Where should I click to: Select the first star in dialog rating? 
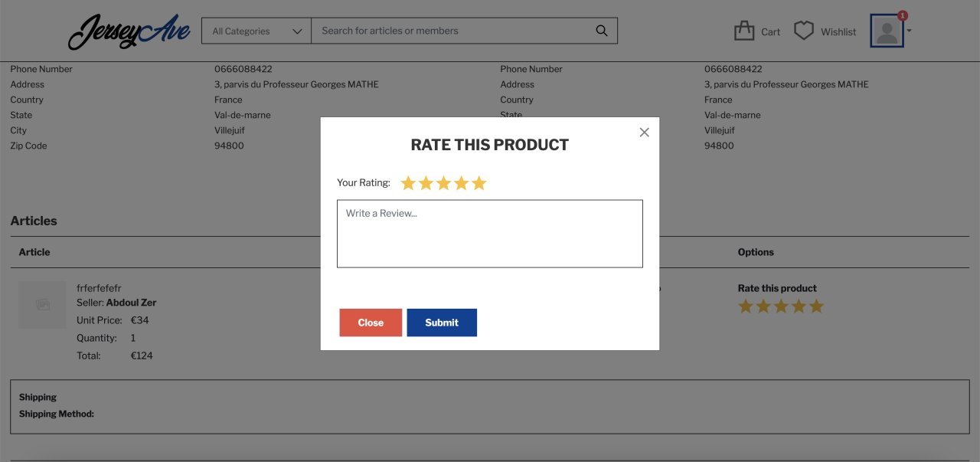click(408, 183)
